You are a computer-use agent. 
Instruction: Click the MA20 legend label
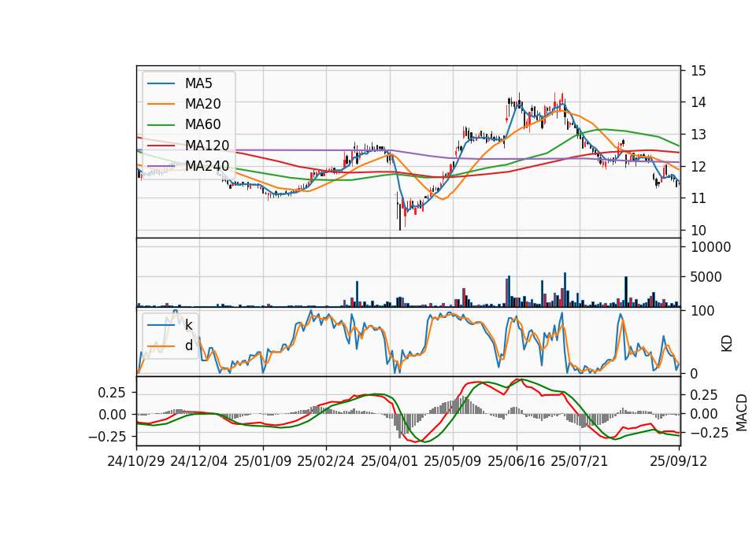tap(202, 104)
